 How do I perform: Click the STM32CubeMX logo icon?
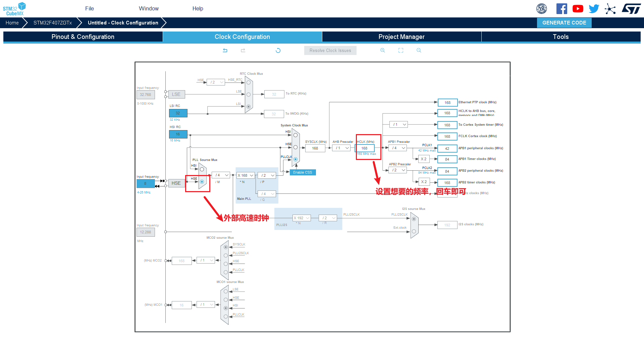[x=14, y=9]
